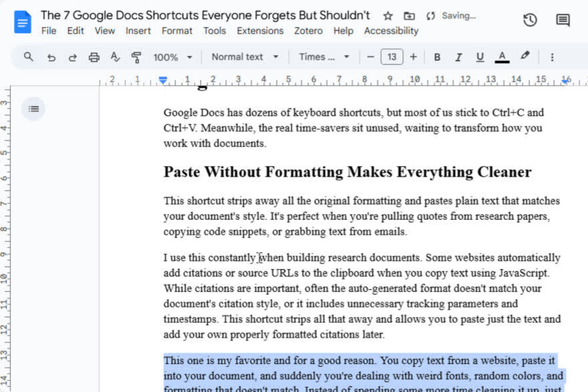Undo the last action

click(x=51, y=57)
